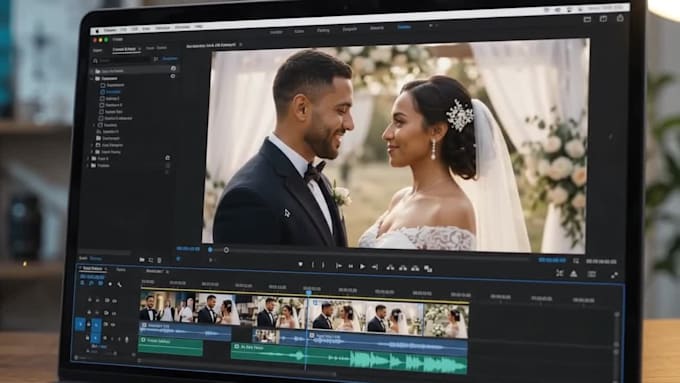The height and width of the screenshot is (383, 680).
Task: Expand the highlighted top folder in project tree
Action: coord(92,71)
